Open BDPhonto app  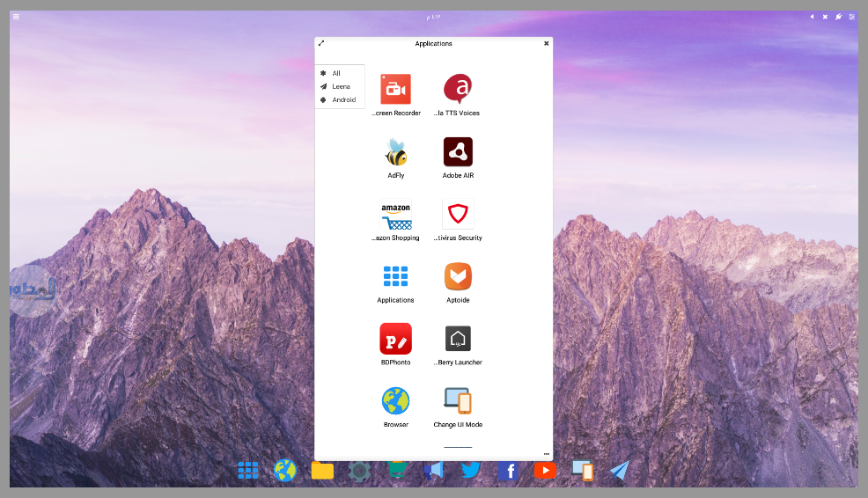coord(396,339)
